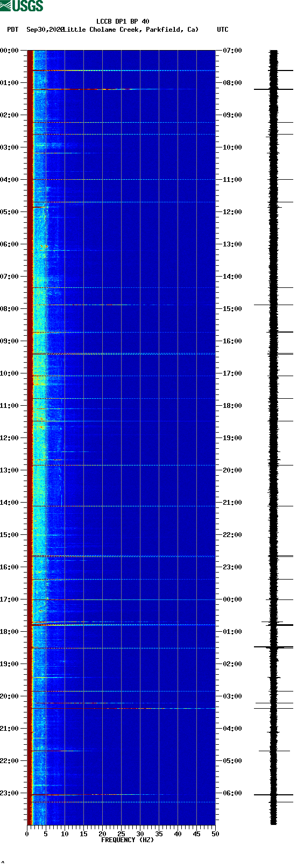Viewport: 297px width, 868px height.
Task: Click the 50 Hz frequency tick label
Action: [x=215, y=834]
